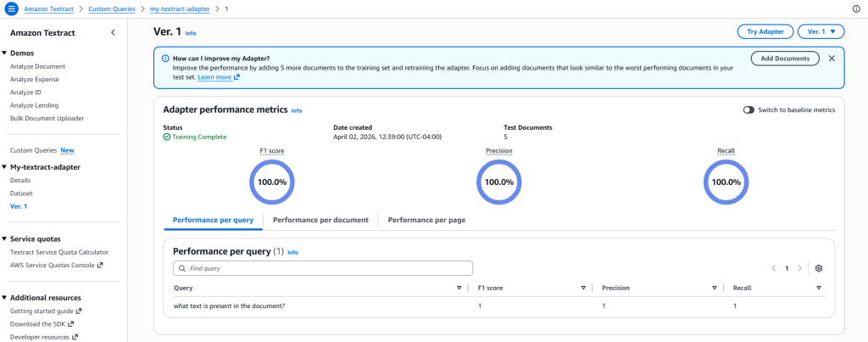The height and width of the screenshot is (342, 868).
Task: Open Developer resources link
Action: 44,336
